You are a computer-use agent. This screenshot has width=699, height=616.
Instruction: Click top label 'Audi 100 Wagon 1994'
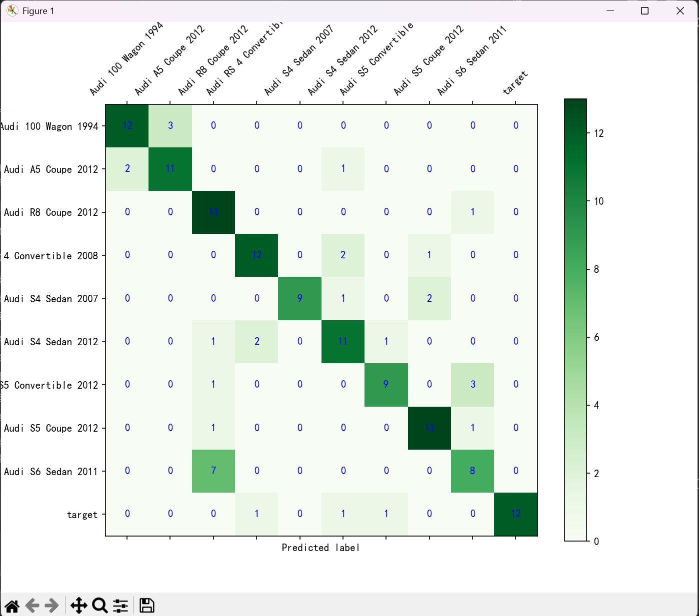click(126, 59)
